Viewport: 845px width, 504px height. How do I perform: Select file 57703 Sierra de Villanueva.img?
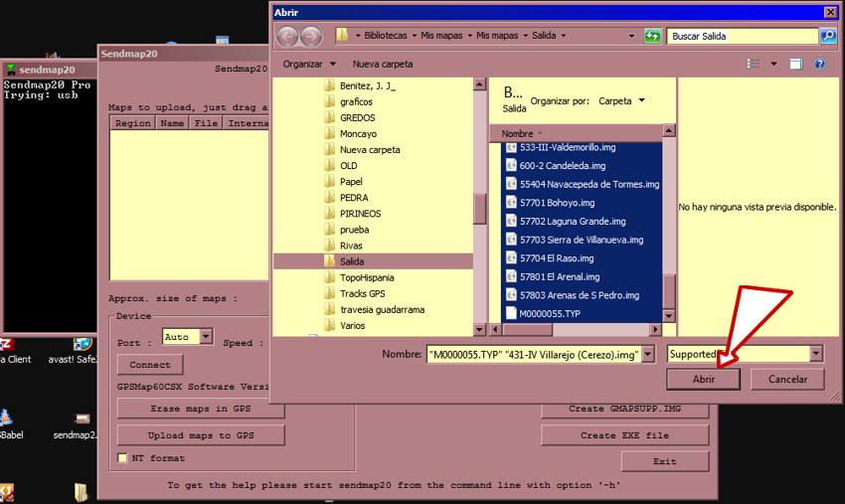(x=582, y=240)
